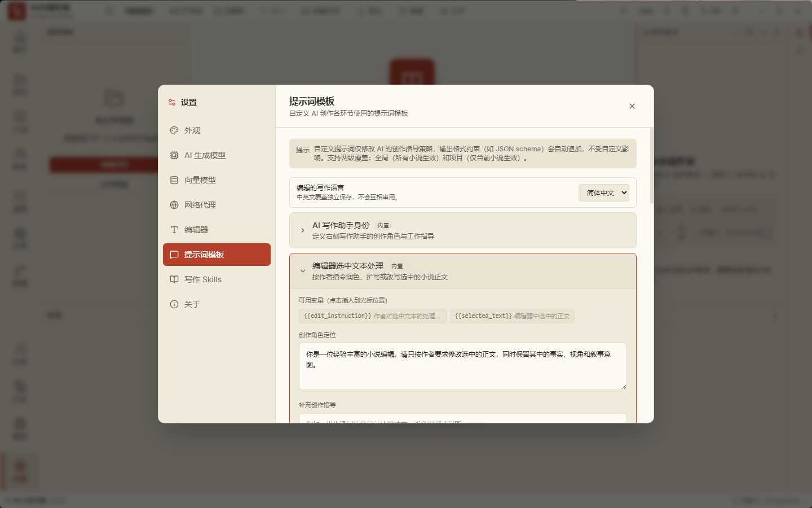Open the 简体中文 writing language dropdown

point(604,192)
